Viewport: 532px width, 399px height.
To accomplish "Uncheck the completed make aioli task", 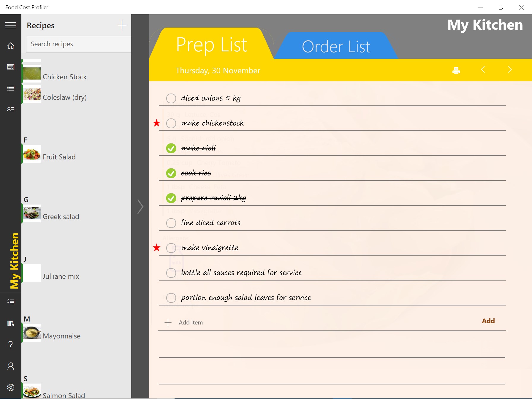I will click(x=171, y=148).
